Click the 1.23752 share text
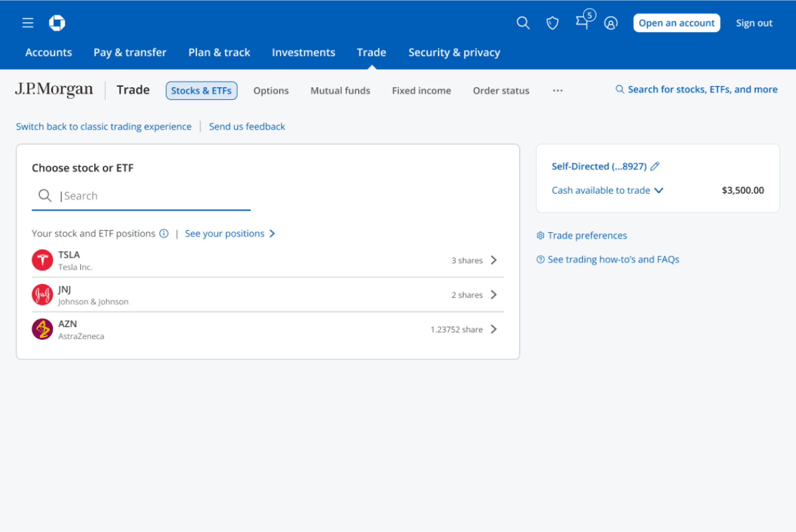The width and height of the screenshot is (796, 532). point(456,330)
